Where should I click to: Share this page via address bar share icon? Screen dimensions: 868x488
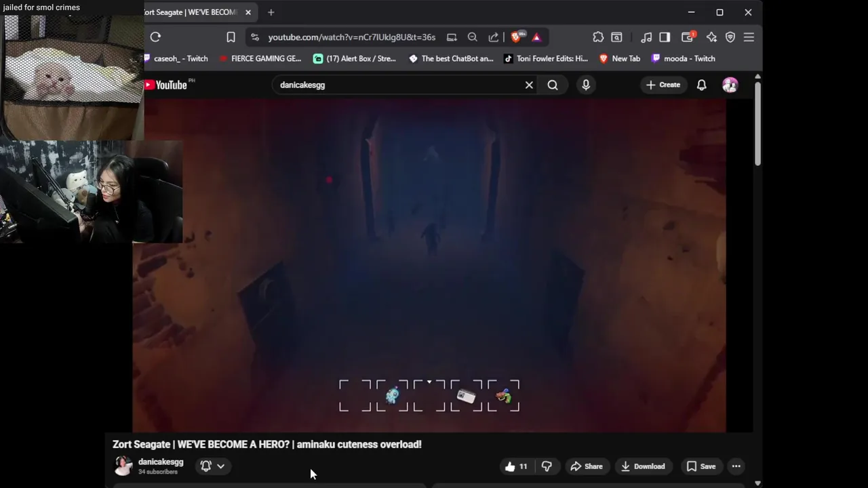(494, 37)
